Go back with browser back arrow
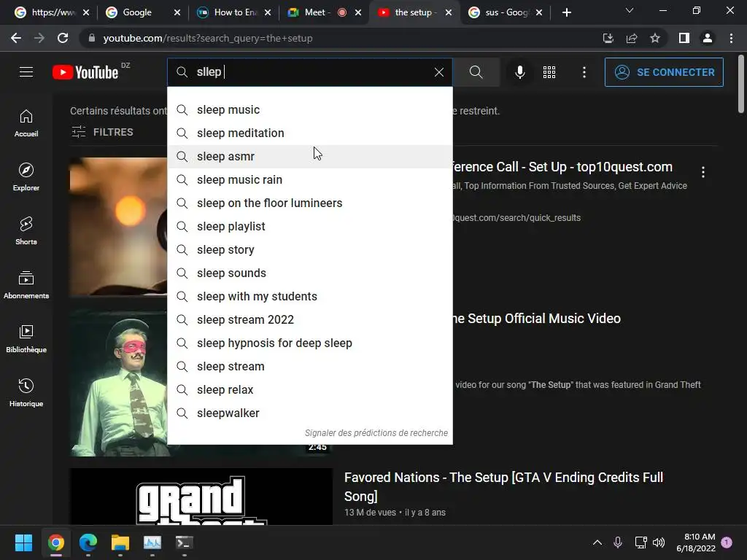 pos(16,38)
